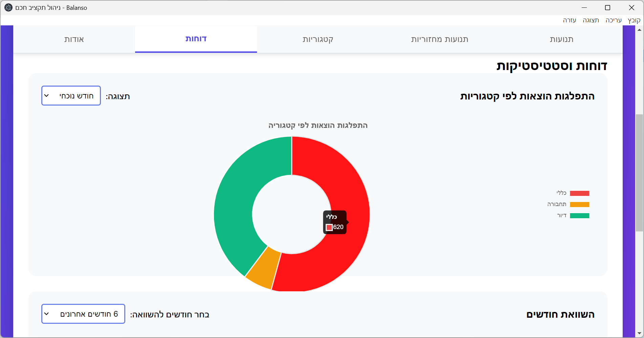Expand the 6 חודשים אחרונים dropdown
The image size is (644, 338).
click(83, 314)
